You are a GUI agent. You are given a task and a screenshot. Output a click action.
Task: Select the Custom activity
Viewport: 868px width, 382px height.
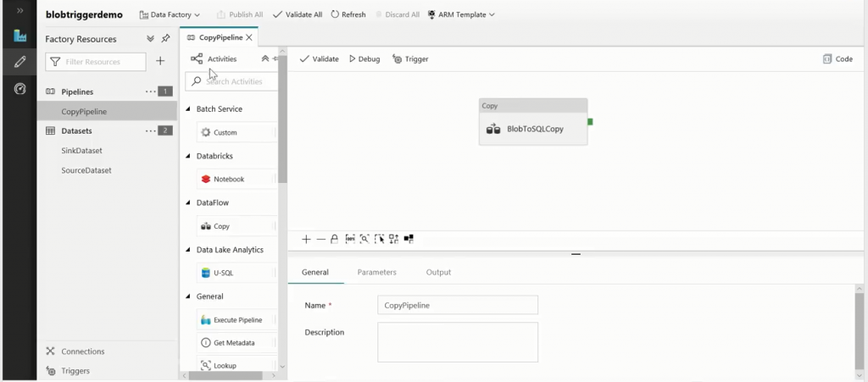tap(237, 133)
